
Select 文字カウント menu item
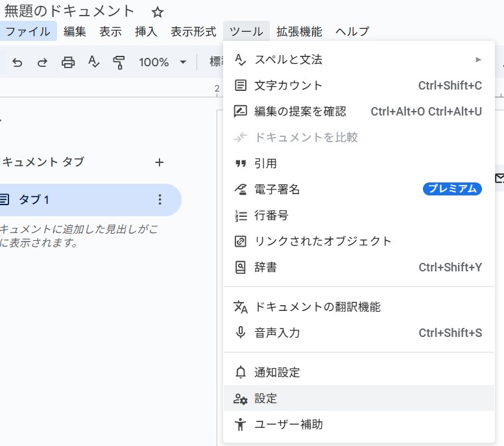click(359, 85)
